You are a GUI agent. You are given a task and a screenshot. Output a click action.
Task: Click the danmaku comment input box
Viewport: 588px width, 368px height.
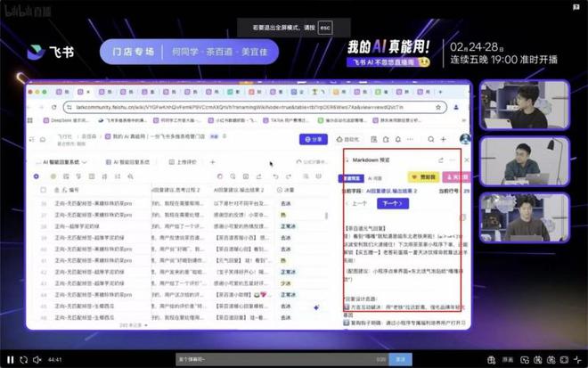tap(282, 359)
